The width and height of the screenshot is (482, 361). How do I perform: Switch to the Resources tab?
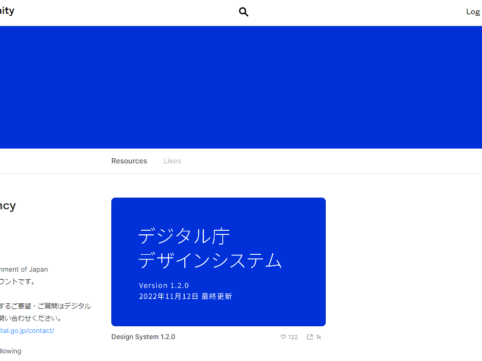(129, 161)
